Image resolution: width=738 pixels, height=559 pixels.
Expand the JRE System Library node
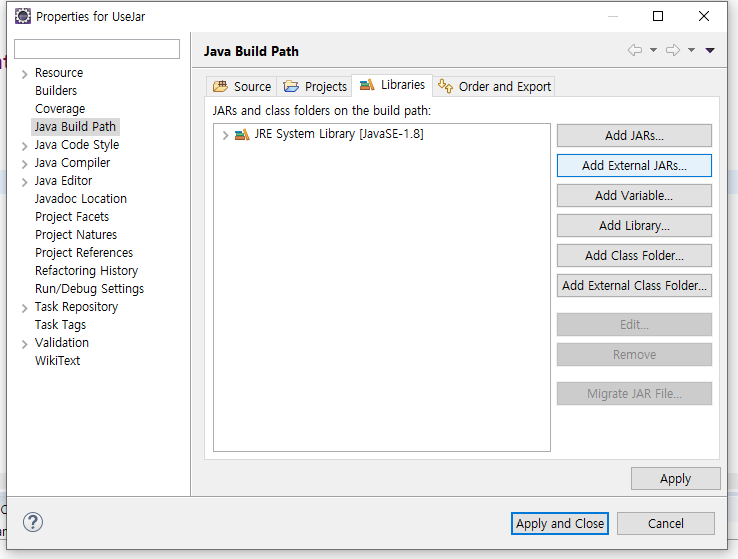tap(225, 135)
